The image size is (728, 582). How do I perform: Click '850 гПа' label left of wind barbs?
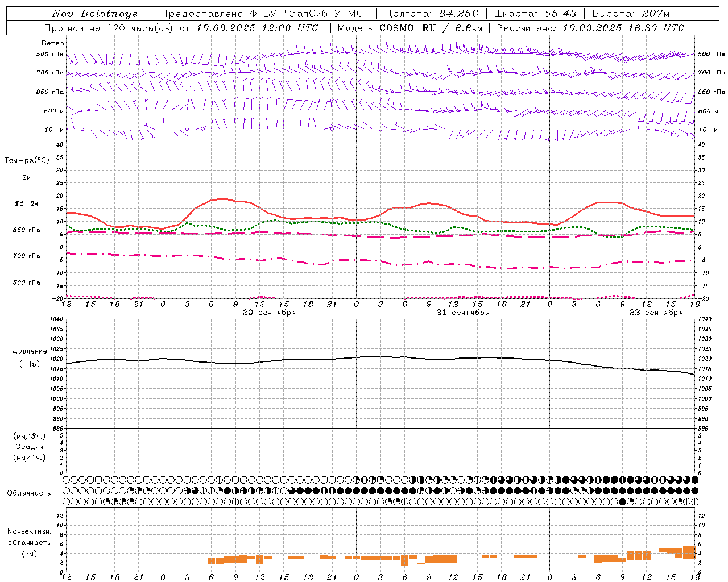tap(50, 92)
